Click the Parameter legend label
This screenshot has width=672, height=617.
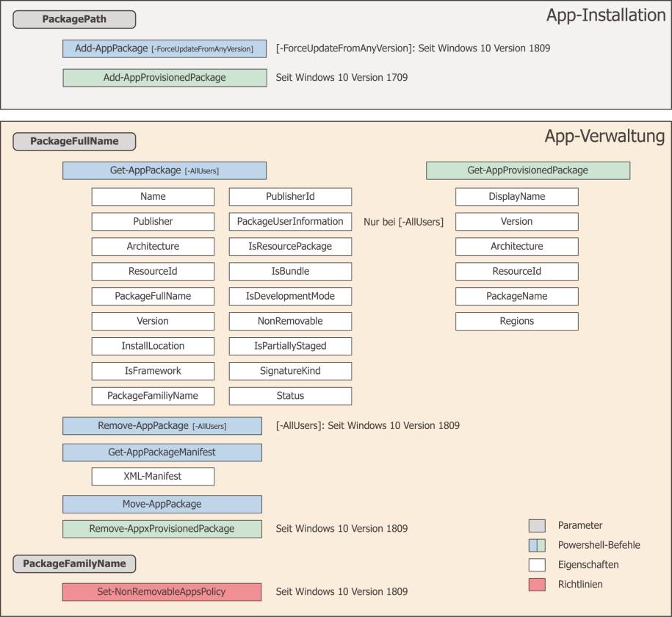coord(580,526)
